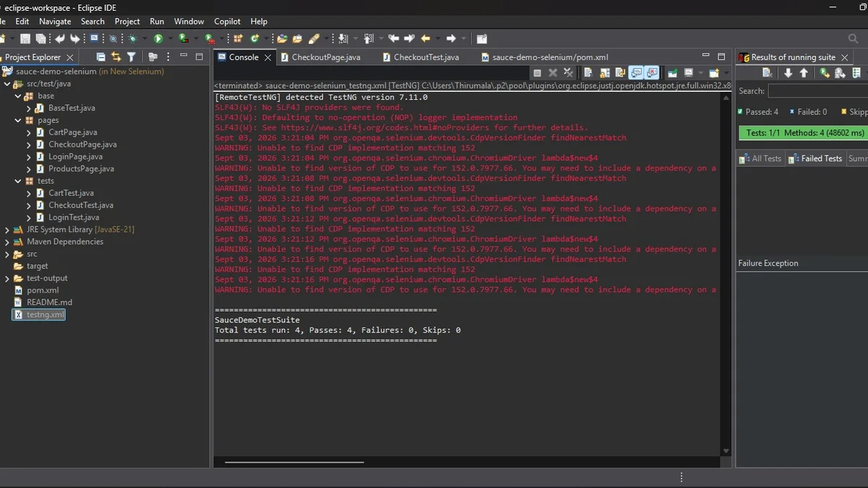Collapse the src/test/java folder
This screenshot has height=488, width=868.
[7, 84]
